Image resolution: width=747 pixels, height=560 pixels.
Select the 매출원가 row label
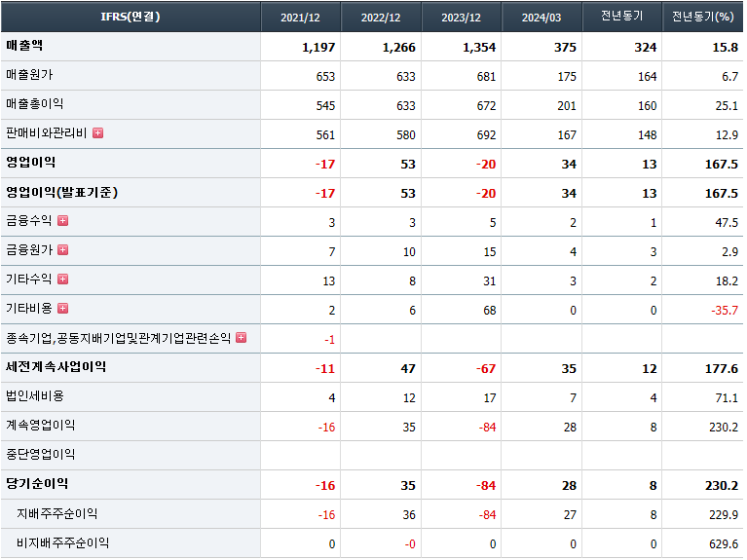29,75
